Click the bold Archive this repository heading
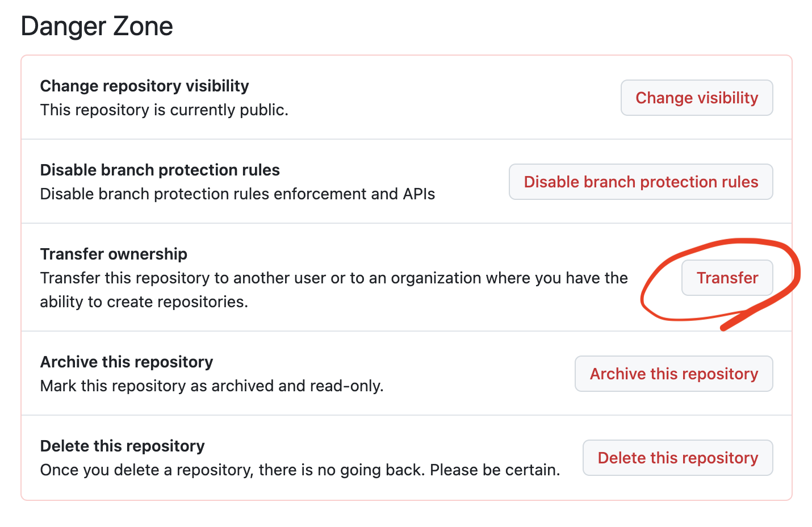The width and height of the screenshot is (812, 527). pos(126,362)
